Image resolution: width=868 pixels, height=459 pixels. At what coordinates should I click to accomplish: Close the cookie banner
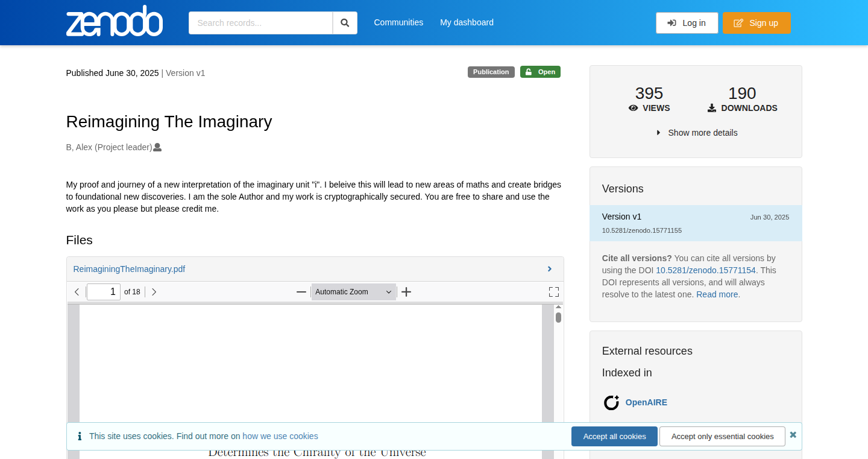tap(793, 435)
